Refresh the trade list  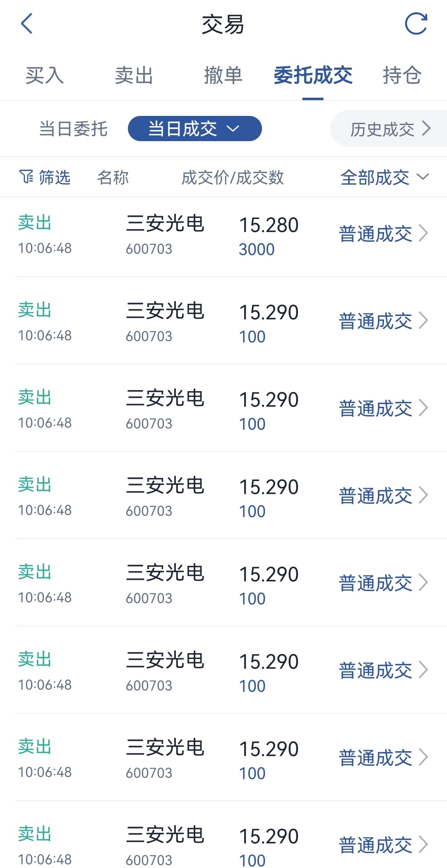coord(416,24)
